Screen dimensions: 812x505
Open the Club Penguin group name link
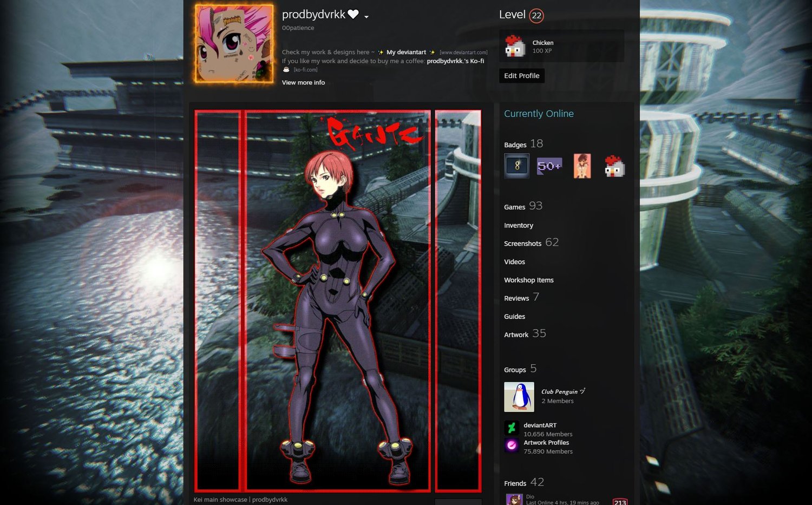pyautogui.click(x=563, y=391)
